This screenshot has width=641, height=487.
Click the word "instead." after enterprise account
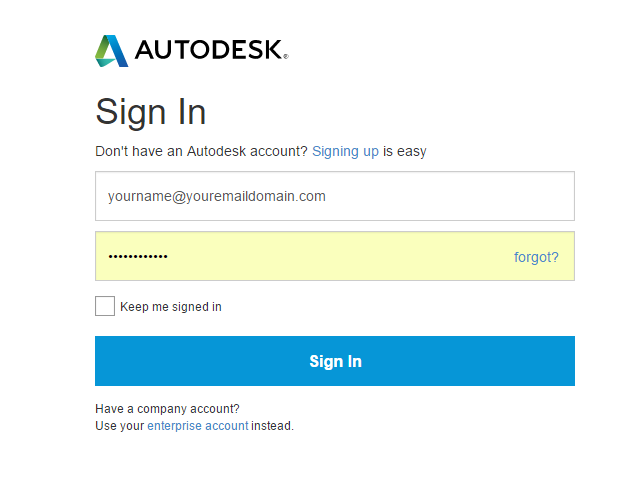273,426
